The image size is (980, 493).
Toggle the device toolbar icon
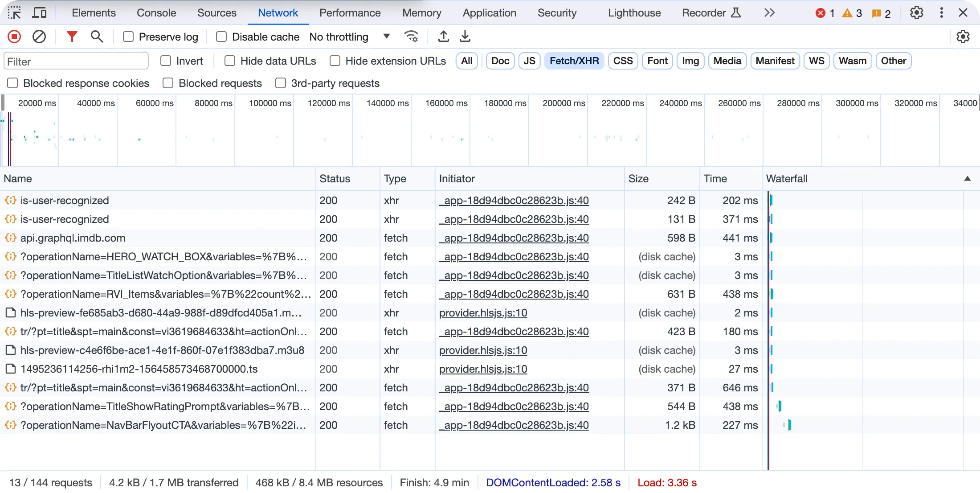(39, 13)
